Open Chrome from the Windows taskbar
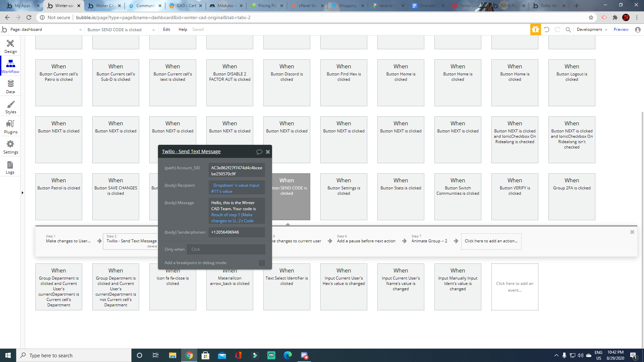 189,355
